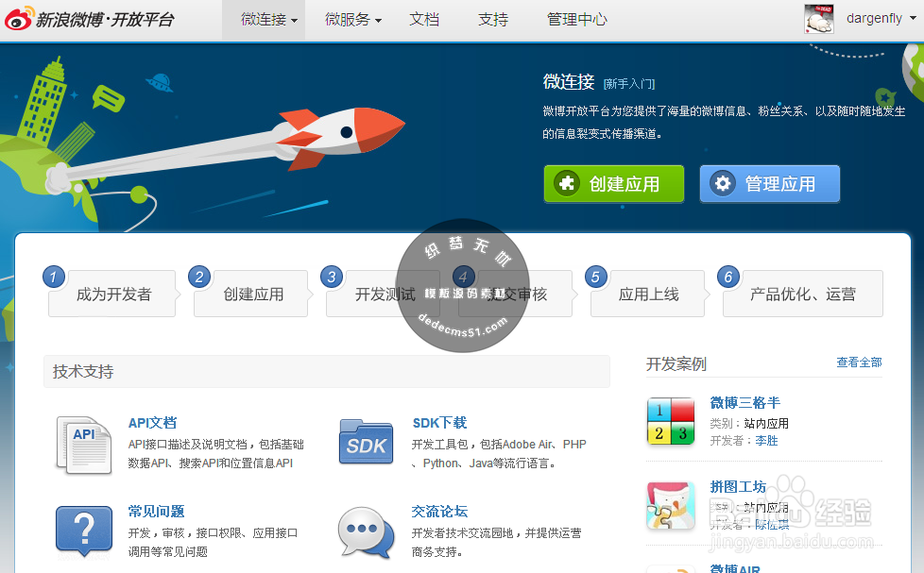
Task: Click the 微博三格半 colored grid app icon
Action: 670,420
